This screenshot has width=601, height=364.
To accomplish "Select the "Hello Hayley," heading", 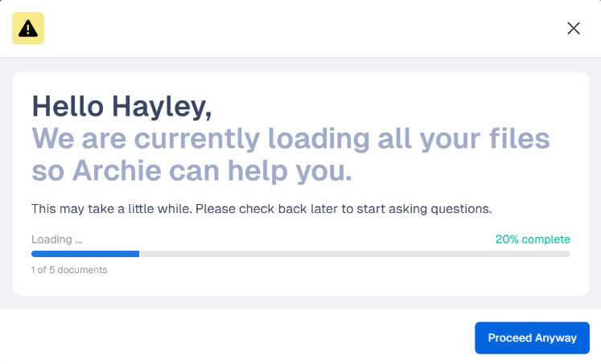I will pos(121,105).
